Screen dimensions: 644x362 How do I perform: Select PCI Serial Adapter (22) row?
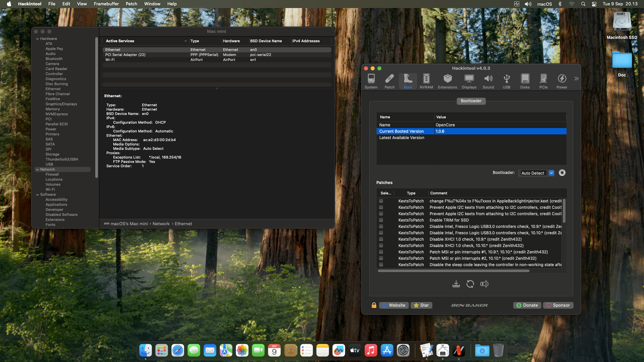217,55
